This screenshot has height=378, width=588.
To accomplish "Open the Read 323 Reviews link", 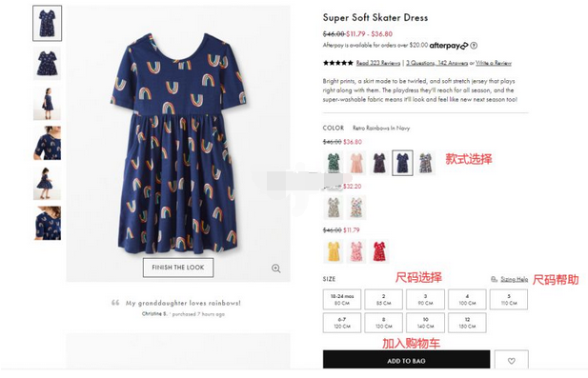I will [378, 63].
